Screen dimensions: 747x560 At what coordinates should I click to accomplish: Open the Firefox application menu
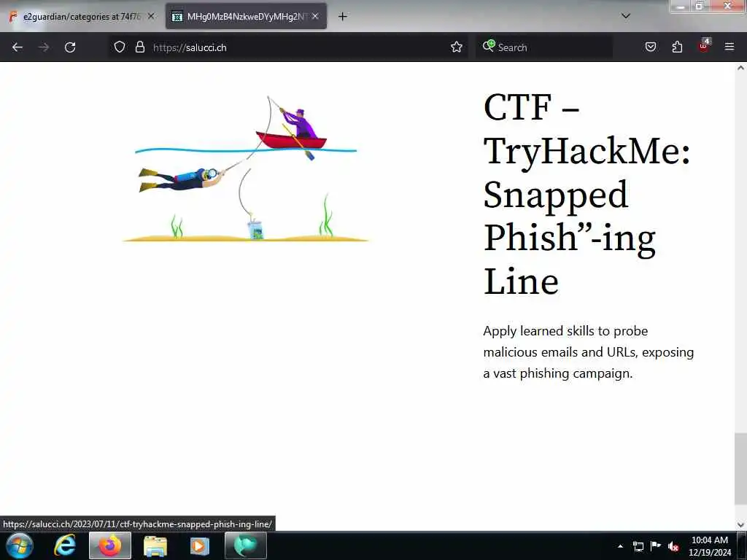pos(729,47)
